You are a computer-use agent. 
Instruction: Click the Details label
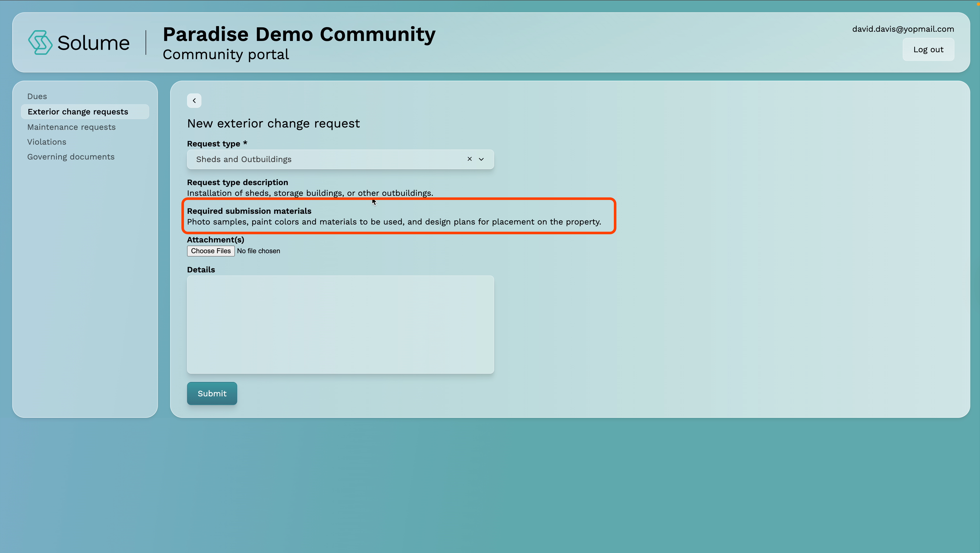point(201,269)
